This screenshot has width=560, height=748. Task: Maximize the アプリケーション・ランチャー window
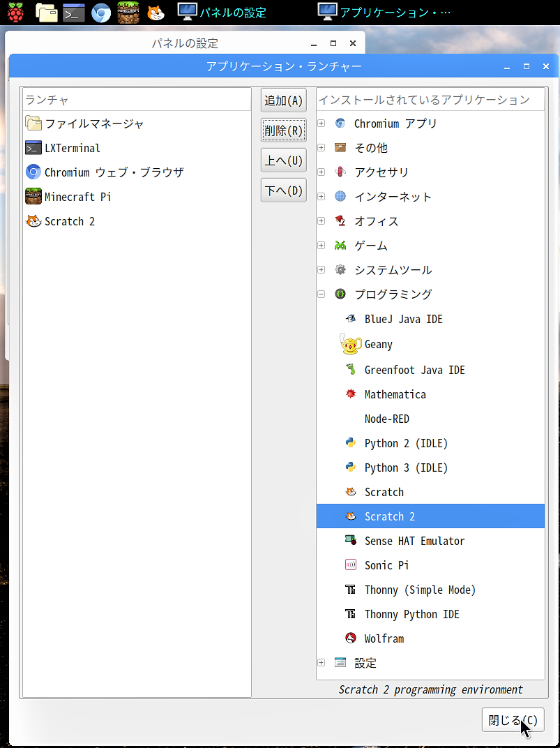point(526,67)
